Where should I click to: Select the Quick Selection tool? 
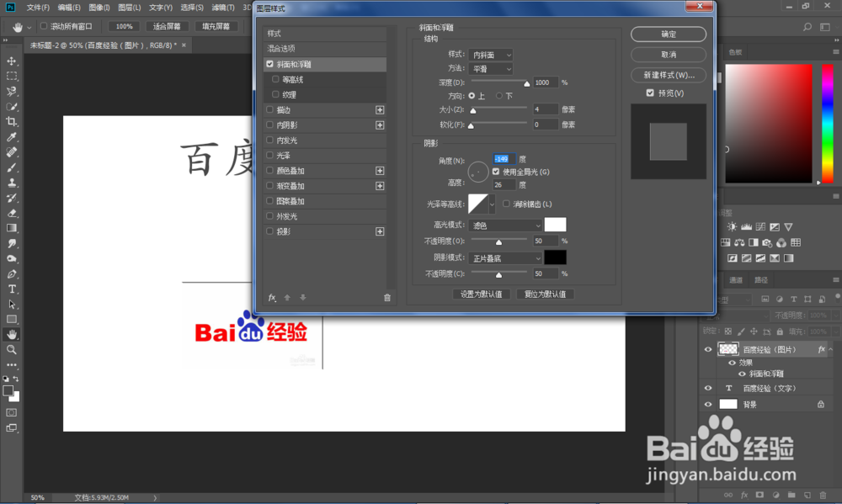click(11, 106)
